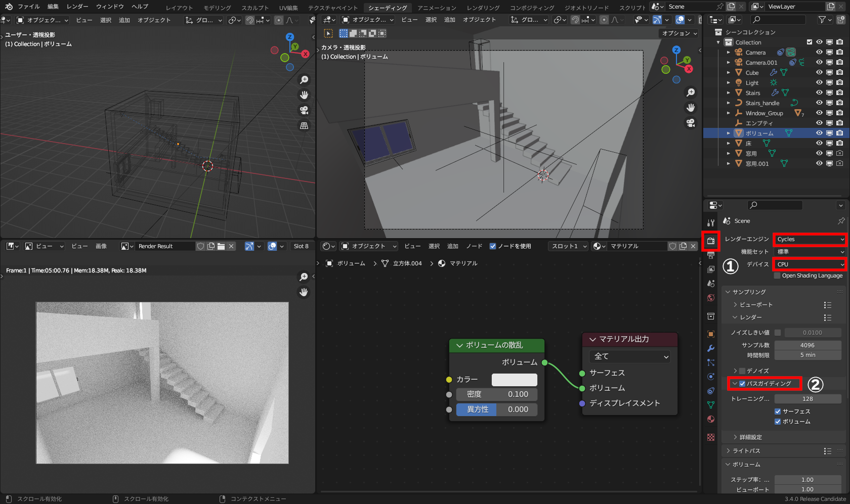Enable Open Shading Language checkbox
The width and height of the screenshot is (850, 504).
(778, 276)
